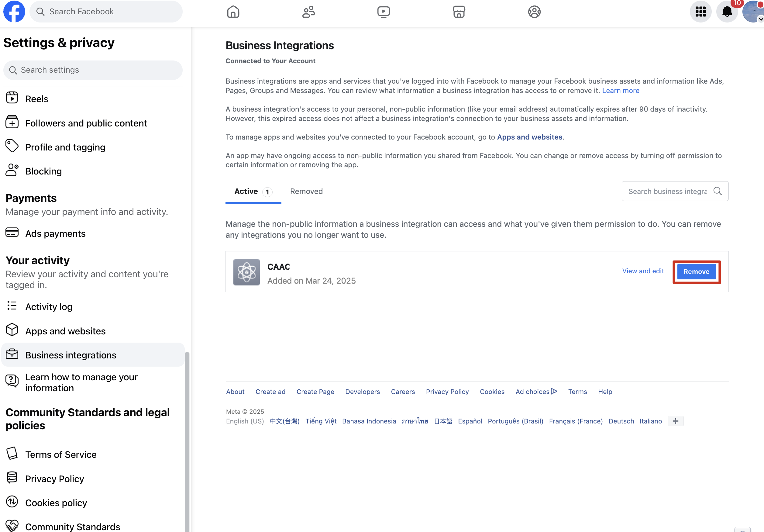Open the Developers footer link
This screenshot has width=764, height=532.
click(362, 392)
